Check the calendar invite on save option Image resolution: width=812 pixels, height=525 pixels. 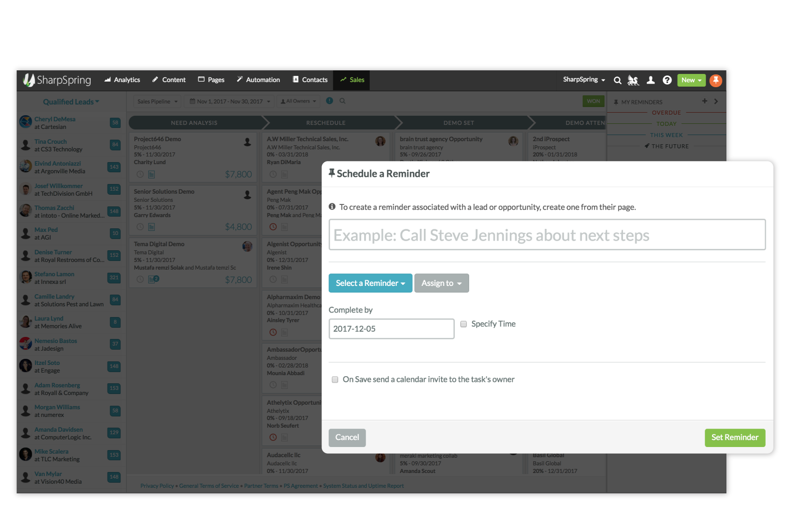[x=335, y=380]
